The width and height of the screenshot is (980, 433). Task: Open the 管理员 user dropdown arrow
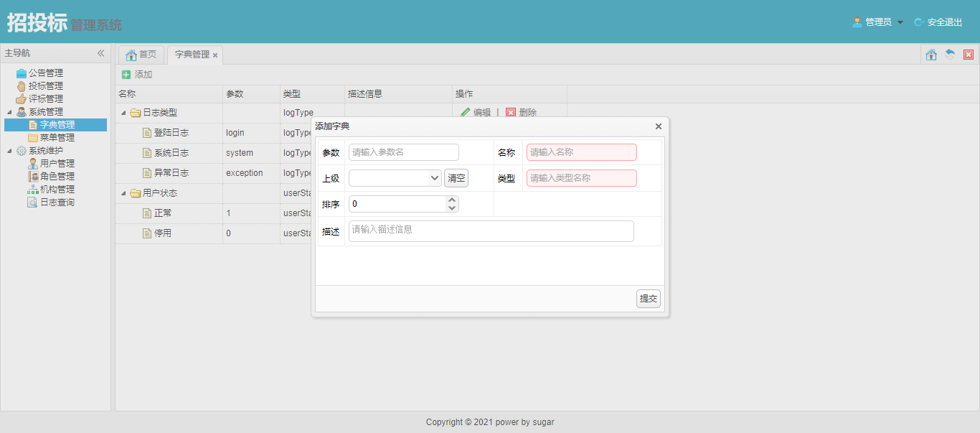900,22
